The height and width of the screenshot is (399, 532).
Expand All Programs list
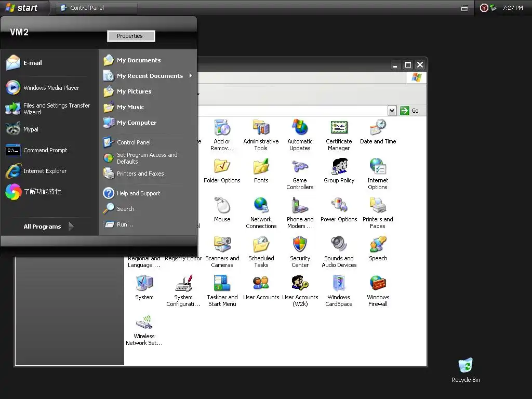pos(47,227)
